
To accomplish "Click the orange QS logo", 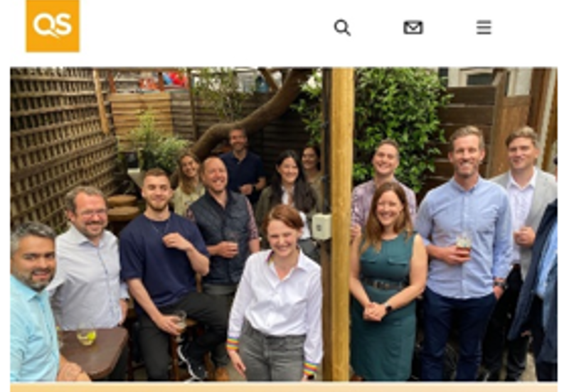I will pos(53,26).
